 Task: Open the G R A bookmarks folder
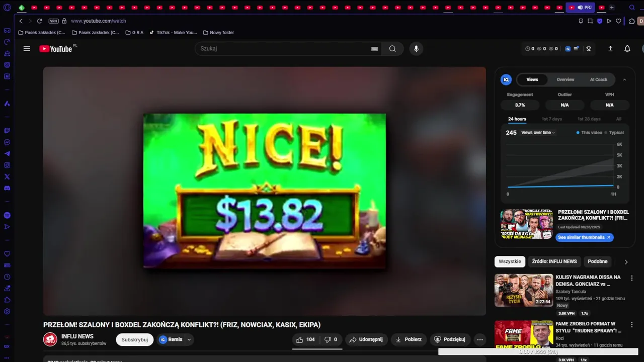(x=134, y=33)
